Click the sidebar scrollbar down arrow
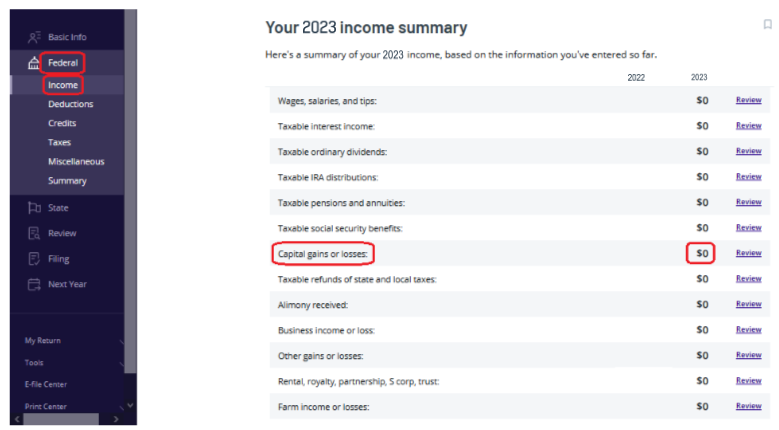Image resolution: width=779 pixels, height=430 pixels. tap(130, 405)
